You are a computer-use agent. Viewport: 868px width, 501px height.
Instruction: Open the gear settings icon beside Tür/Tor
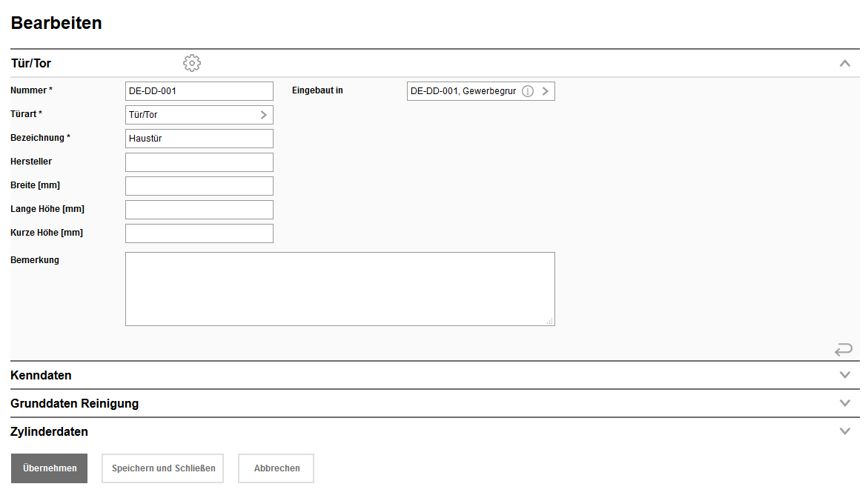click(192, 64)
